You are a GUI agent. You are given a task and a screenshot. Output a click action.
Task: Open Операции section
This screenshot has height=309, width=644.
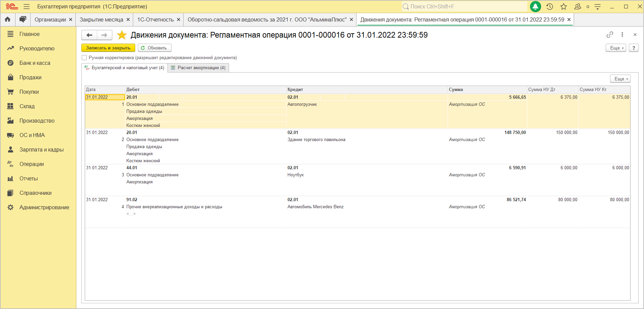point(38,164)
